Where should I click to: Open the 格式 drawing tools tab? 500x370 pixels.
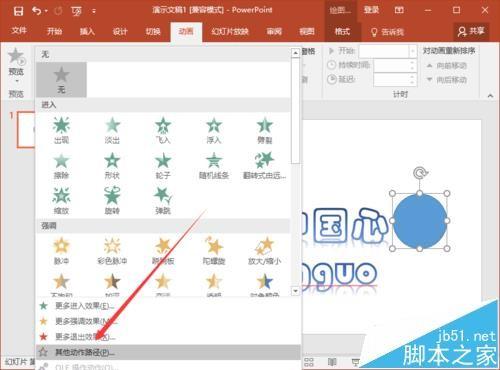pos(342,32)
